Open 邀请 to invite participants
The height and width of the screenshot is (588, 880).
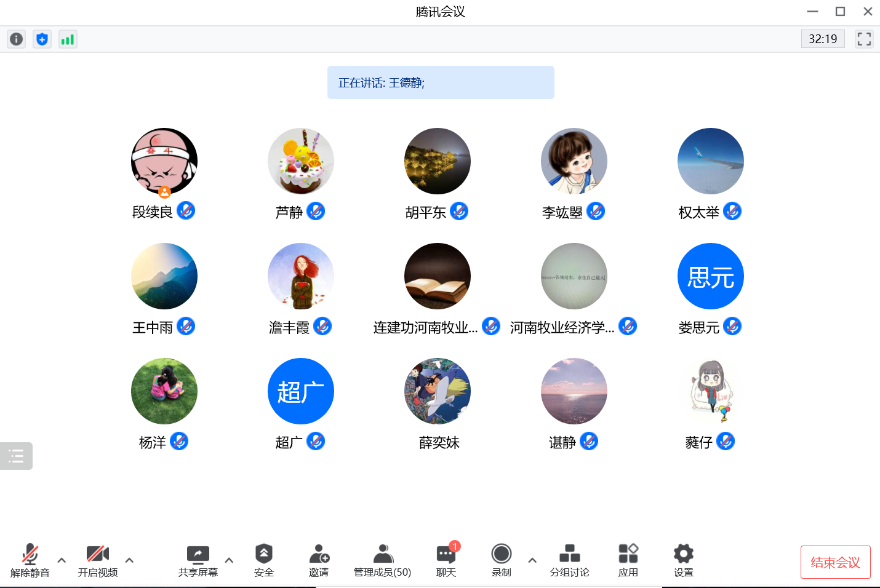(319, 560)
